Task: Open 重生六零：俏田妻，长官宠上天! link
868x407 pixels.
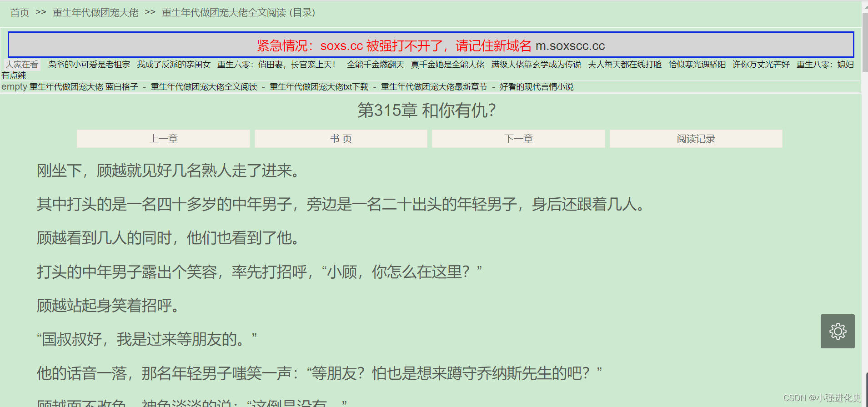Action: click(x=276, y=65)
